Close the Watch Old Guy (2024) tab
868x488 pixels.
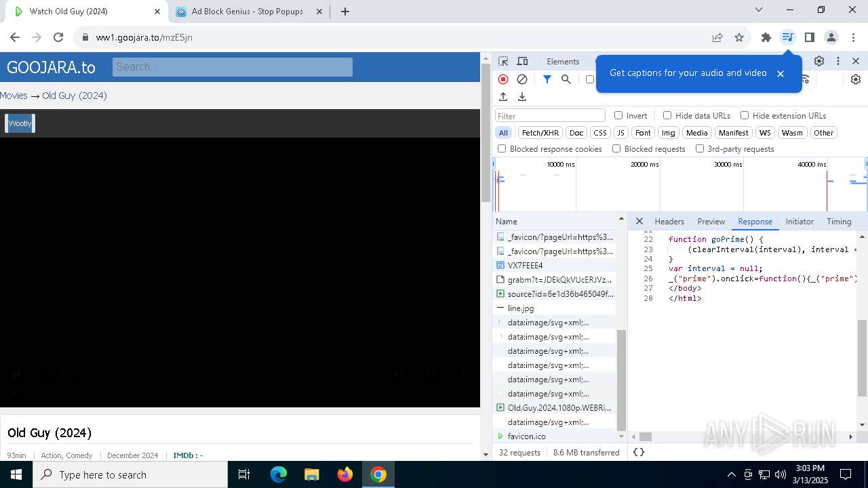[157, 12]
